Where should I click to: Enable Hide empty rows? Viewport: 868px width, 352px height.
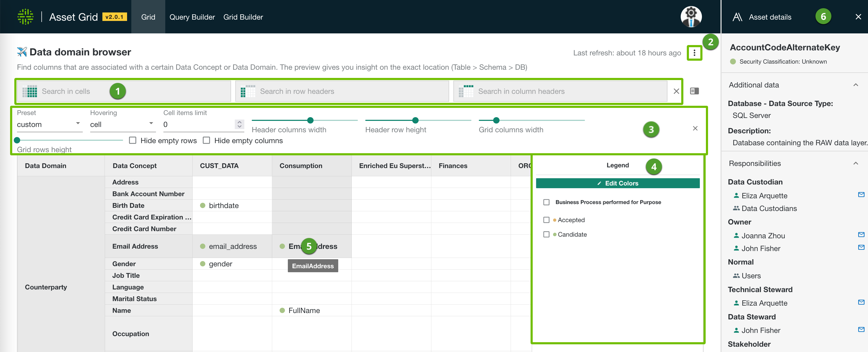coord(133,140)
